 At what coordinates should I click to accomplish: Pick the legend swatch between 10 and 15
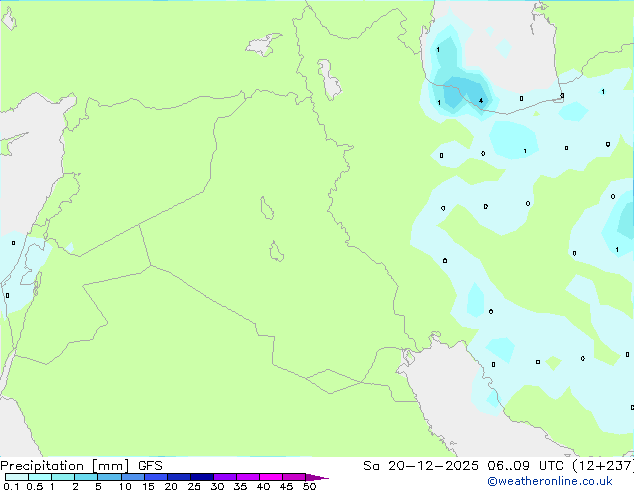pyautogui.click(x=133, y=477)
